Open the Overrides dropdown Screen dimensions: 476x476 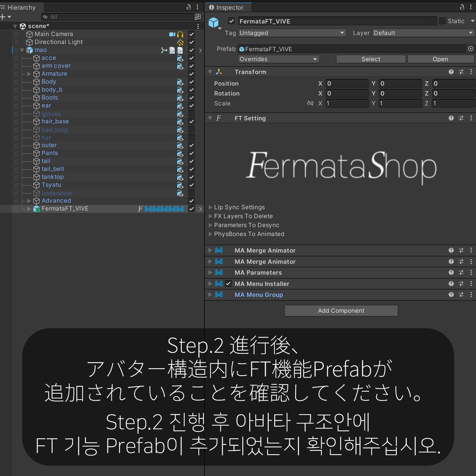tap(278, 59)
